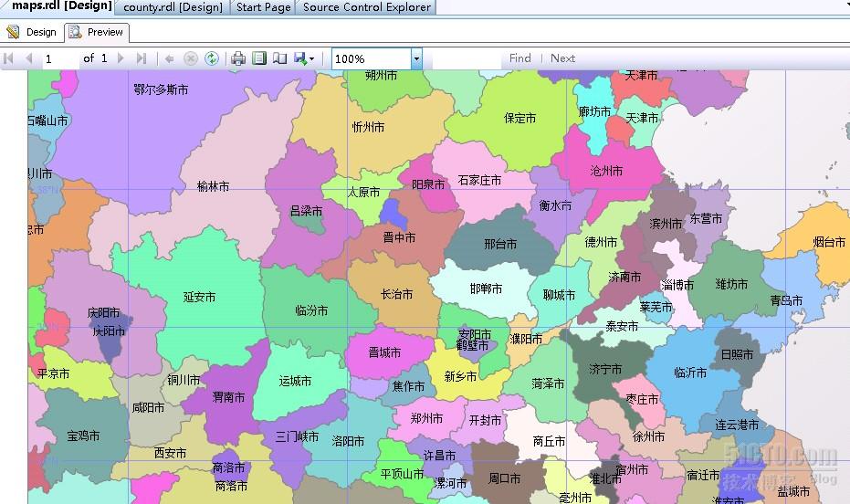850x504 pixels.
Task: Click the export save disk icon
Action: pyautogui.click(x=300, y=58)
